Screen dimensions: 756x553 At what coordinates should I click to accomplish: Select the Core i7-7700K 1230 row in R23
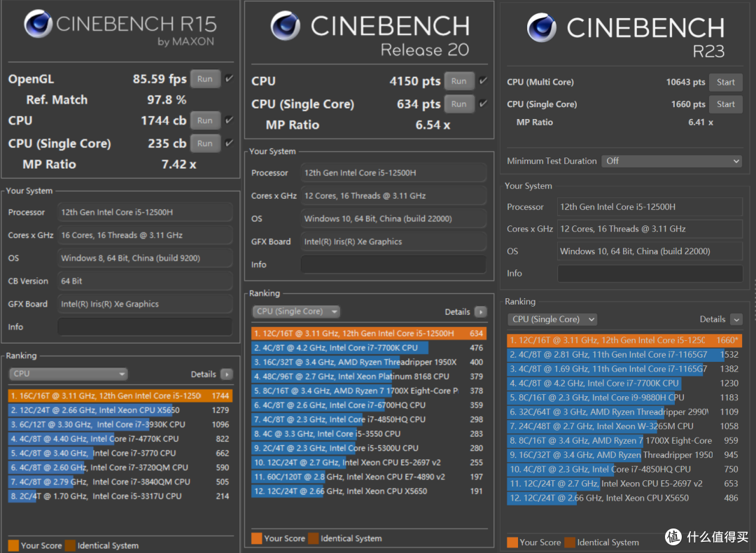[624, 384]
